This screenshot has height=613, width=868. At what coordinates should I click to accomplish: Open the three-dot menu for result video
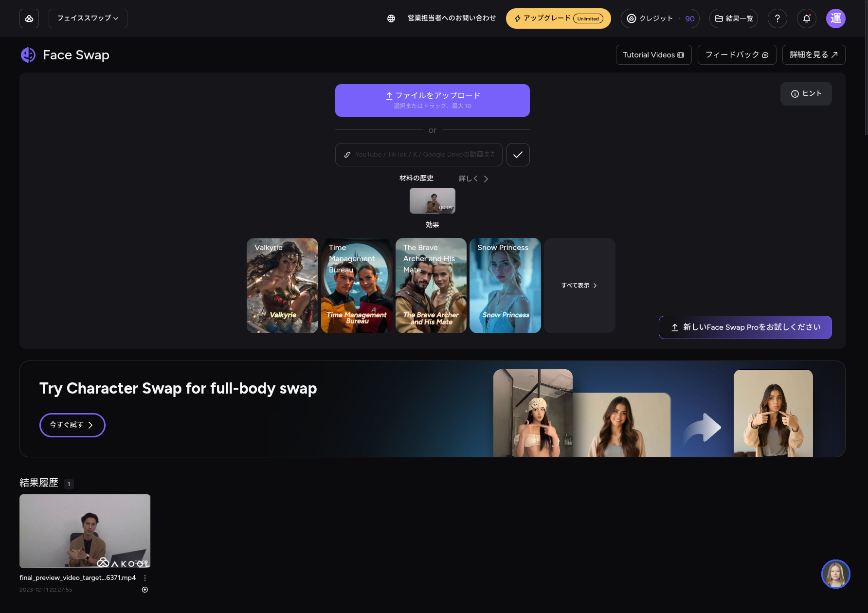pos(145,578)
